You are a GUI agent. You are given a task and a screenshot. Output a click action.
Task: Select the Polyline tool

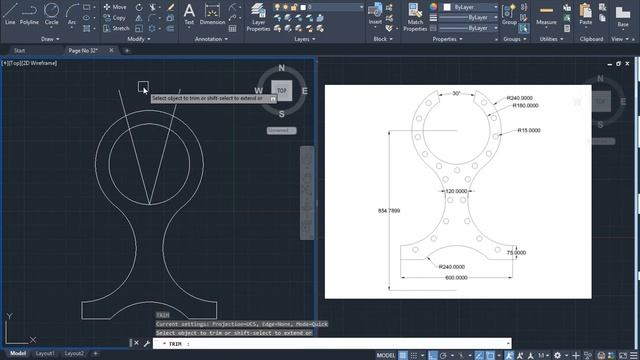pyautogui.click(x=29, y=14)
